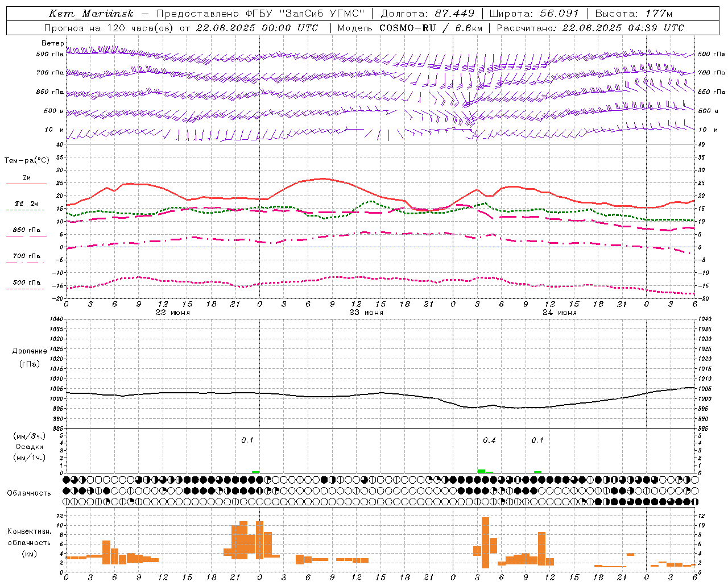Click the Ветер wind panel label
The image size is (728, 582).
click(x=53, y=43)
